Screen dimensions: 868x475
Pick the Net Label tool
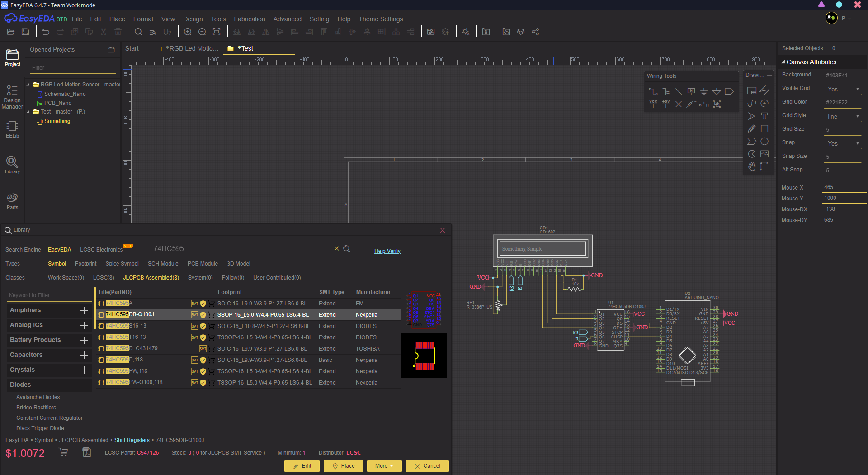tap(691, 91)
